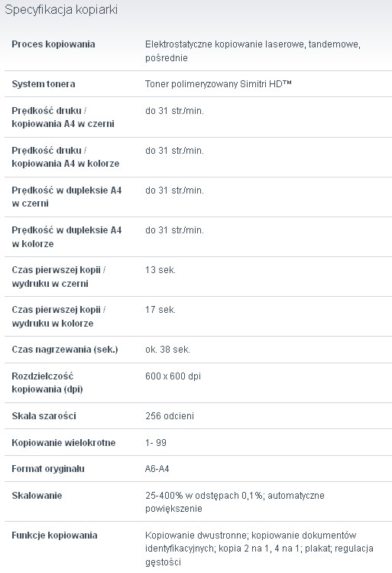Click the System tonera row label
Viewport: 392px width, 573px height.
pos(44,84)
